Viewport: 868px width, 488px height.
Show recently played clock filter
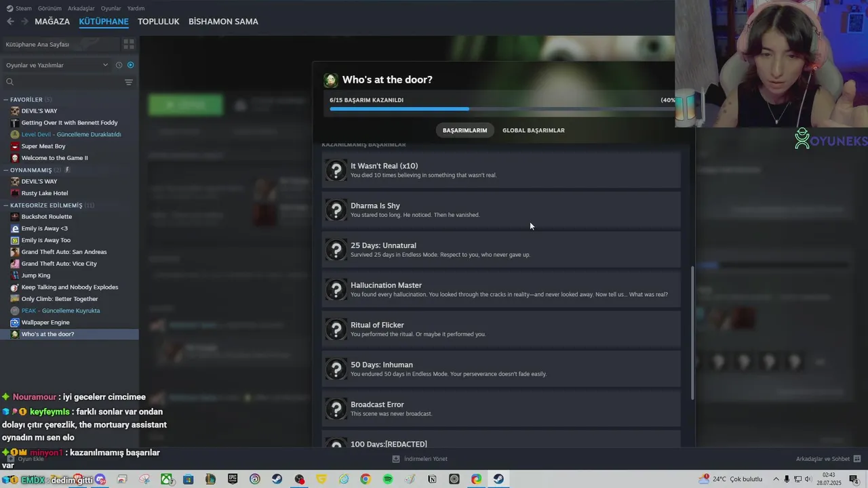(119, 65)
